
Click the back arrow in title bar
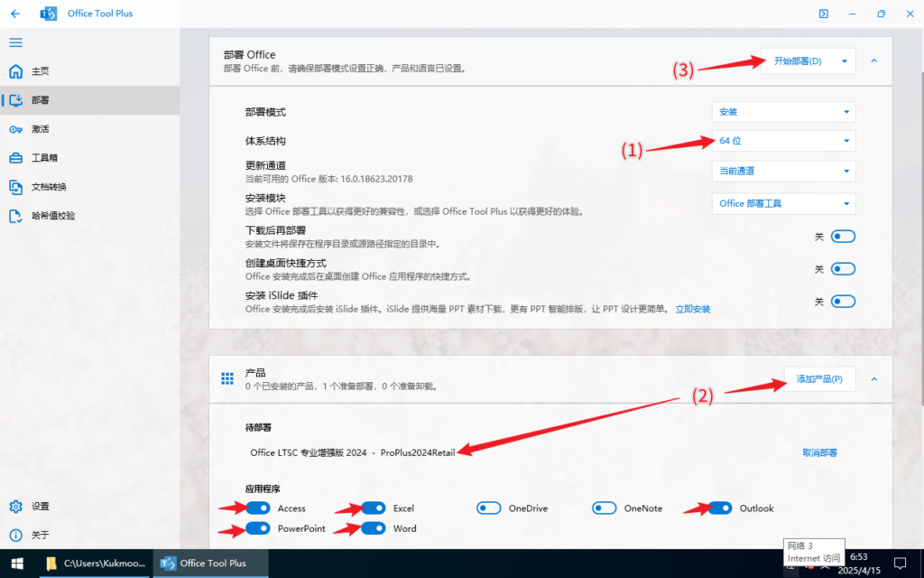15,14
